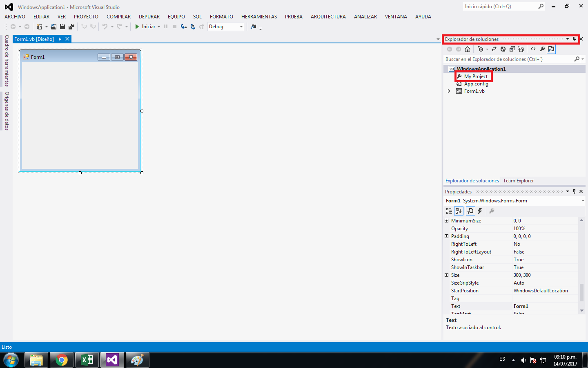Click Show All Files in Solution Explorer
The width and height of the screenshot is (588, 368).
click(521, 49)
